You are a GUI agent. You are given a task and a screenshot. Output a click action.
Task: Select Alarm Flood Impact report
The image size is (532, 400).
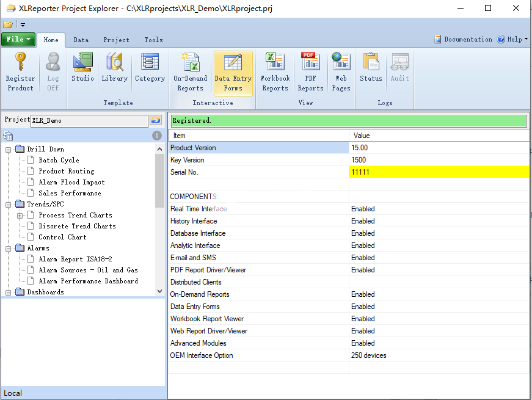(71, 182)
